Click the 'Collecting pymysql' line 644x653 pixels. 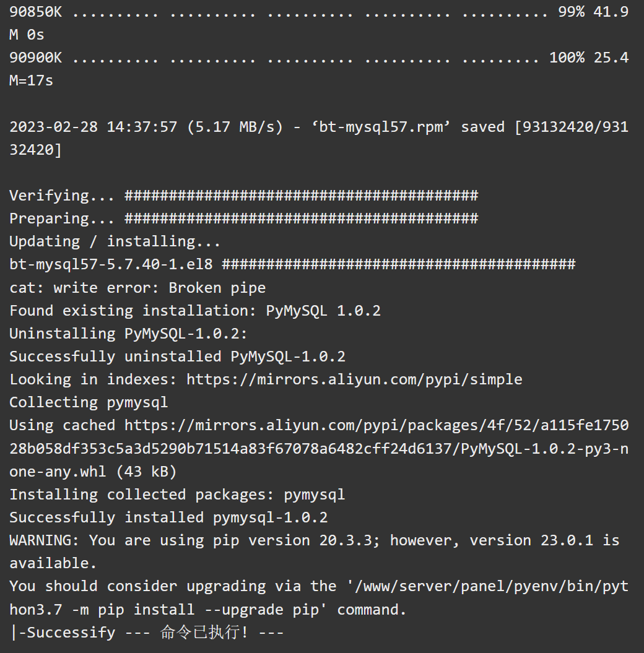(89, 403)
